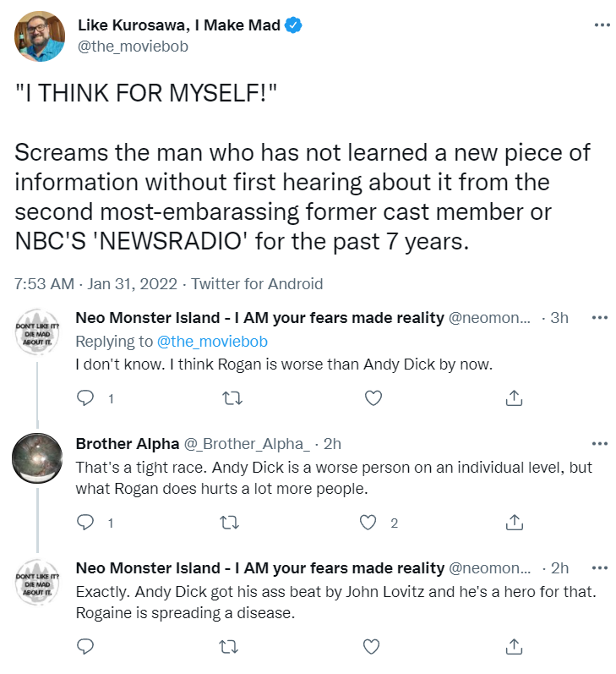The width and height of the screenshot is (616, 674).
Task: Share the first Neo Monster Island reply
Action: coord(514,398)
